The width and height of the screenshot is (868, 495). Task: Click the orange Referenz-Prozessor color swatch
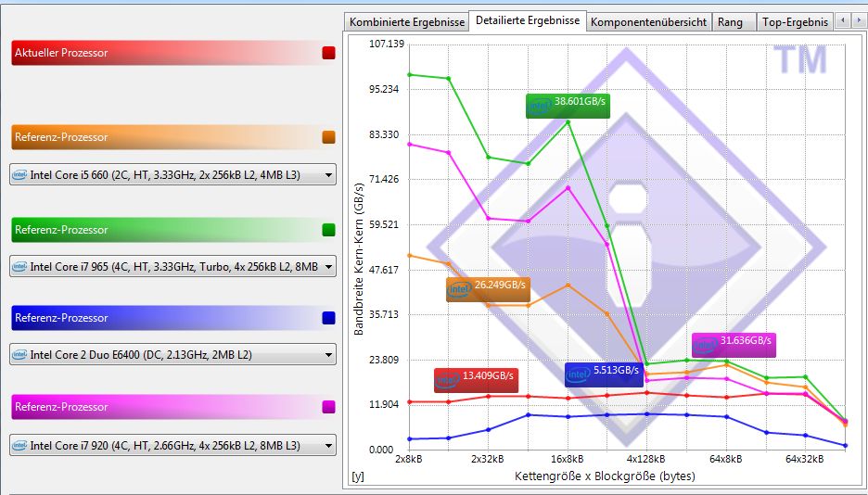coord(329,137)
